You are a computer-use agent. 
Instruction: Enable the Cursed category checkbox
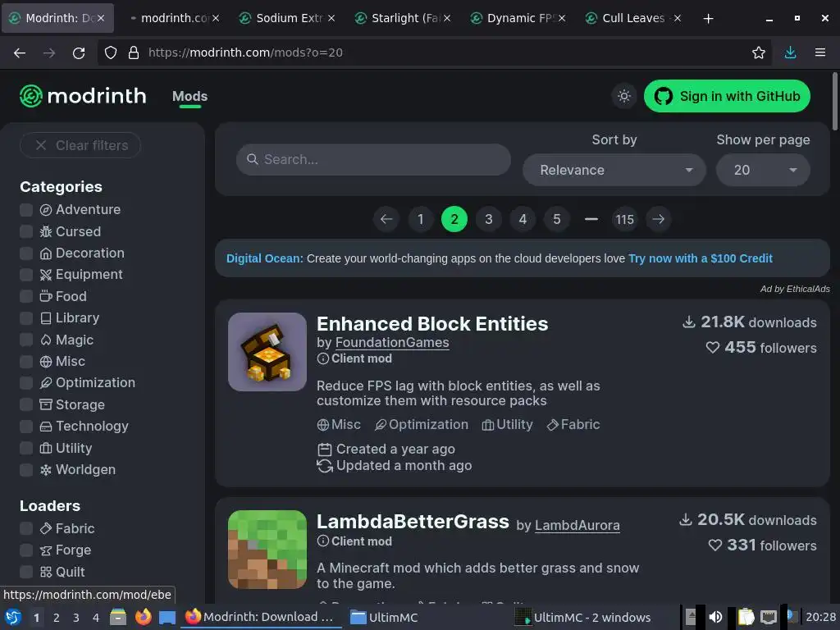[x=26, y=231]
